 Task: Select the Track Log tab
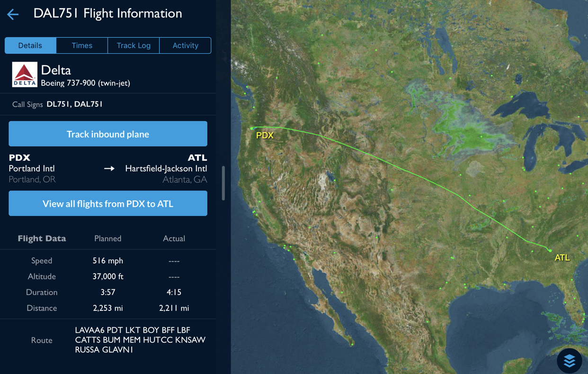(134, 46)
